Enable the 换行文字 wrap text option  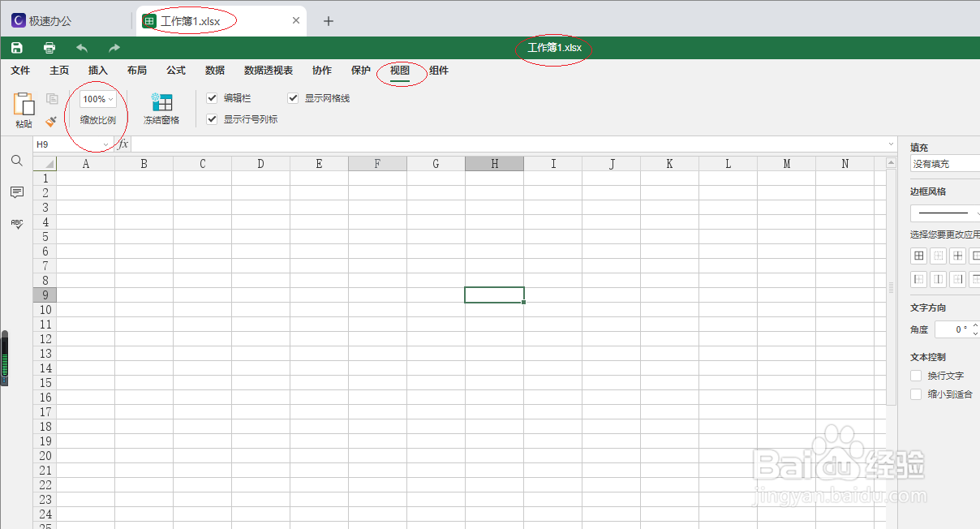click(916, 376)
